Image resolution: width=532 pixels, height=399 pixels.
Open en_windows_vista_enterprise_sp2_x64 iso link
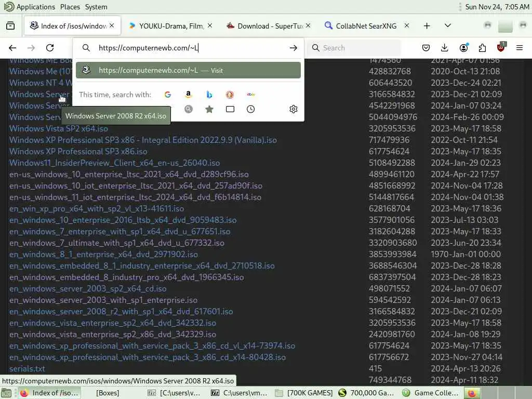113,323
